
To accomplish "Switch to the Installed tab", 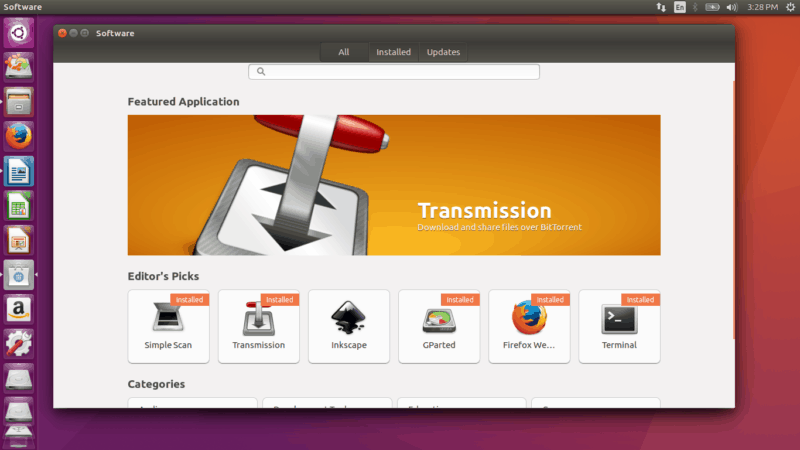I will tap(393, 52).
